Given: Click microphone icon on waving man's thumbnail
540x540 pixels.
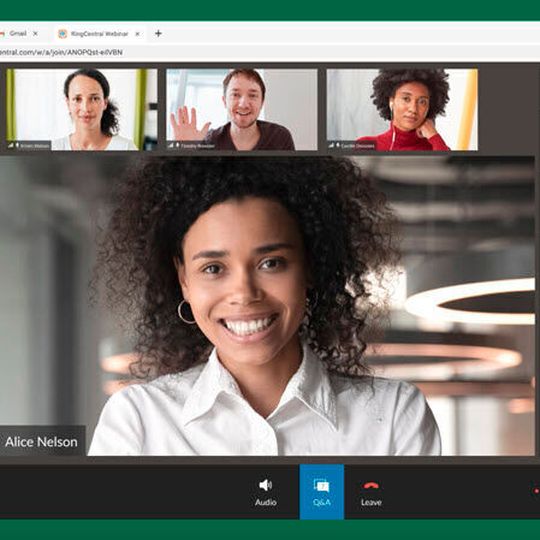Looking at the screenshot, I should 177,145.
